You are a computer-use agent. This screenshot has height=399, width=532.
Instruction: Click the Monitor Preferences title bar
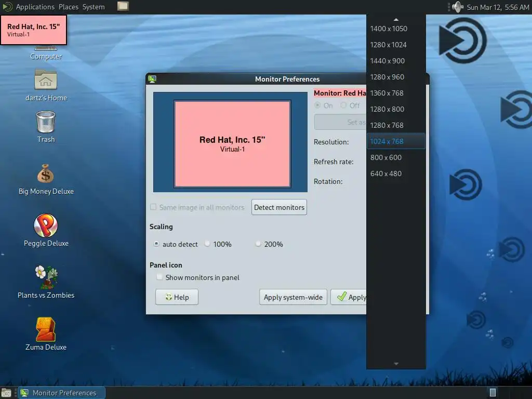287,79
